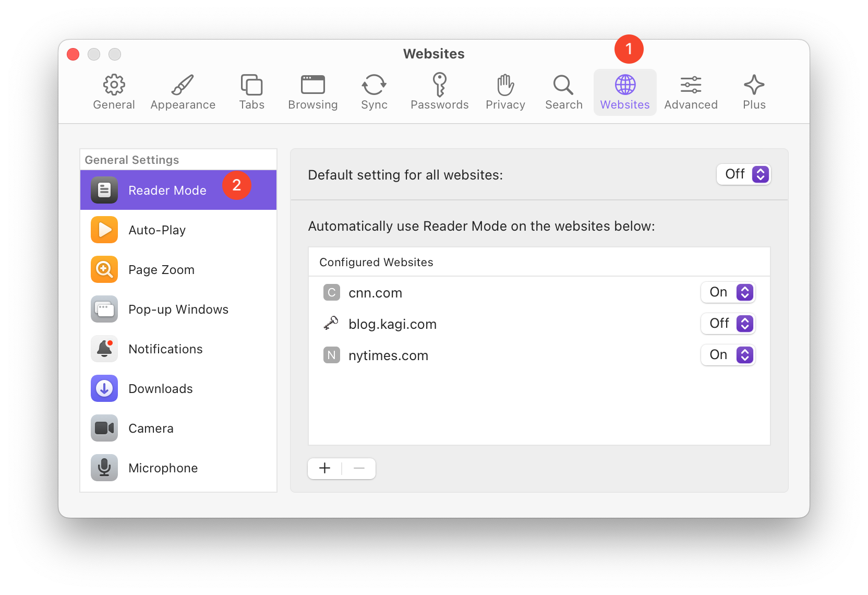Click the Notifications bell icon
This screenshot has width=868, height=595.
104,349
